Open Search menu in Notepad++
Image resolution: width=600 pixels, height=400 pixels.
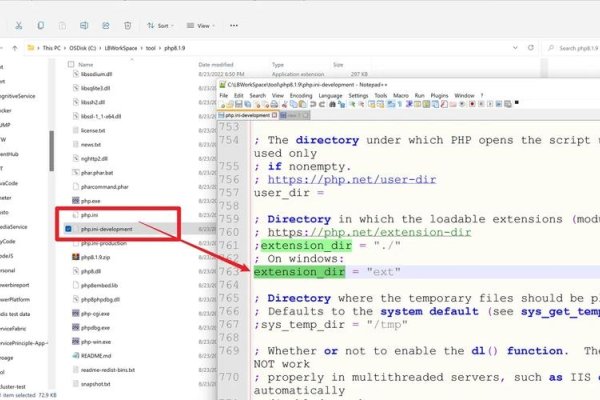(x=258, y=95)
